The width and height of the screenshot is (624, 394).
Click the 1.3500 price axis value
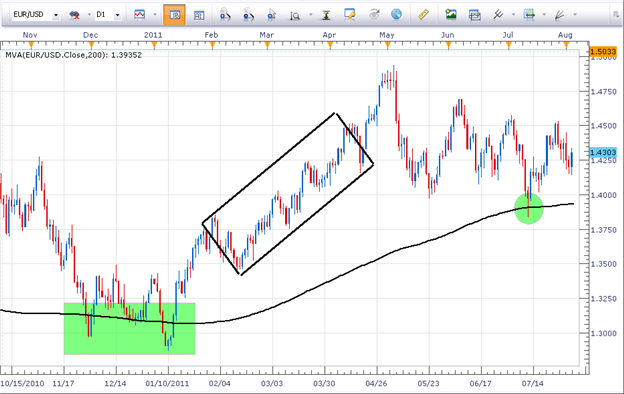tap(603, 264)
